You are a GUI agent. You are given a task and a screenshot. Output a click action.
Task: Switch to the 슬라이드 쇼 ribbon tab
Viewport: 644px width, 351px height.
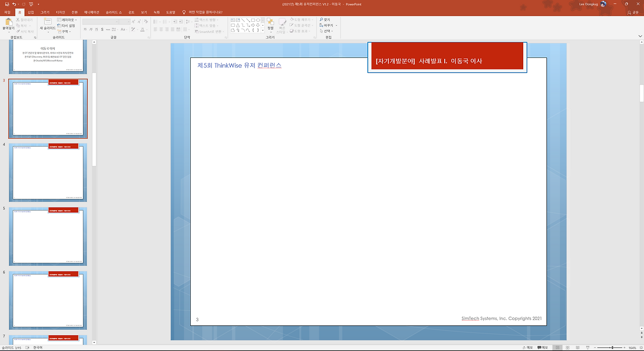tap(114, 12)
